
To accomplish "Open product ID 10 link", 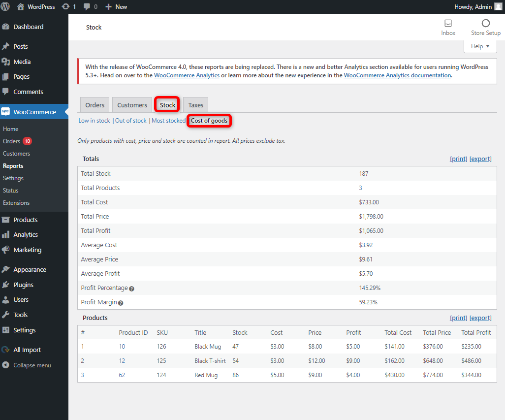I will 122,347.
